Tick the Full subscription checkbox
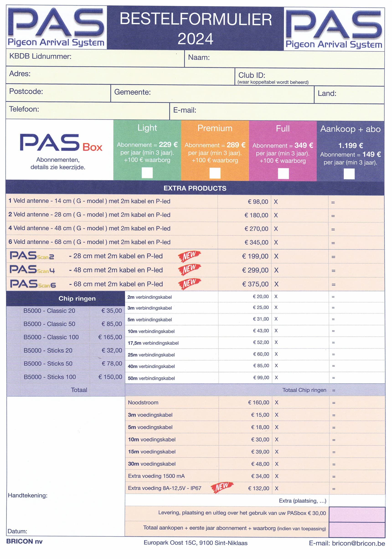 pyautogui.click(x=283, y=174)
